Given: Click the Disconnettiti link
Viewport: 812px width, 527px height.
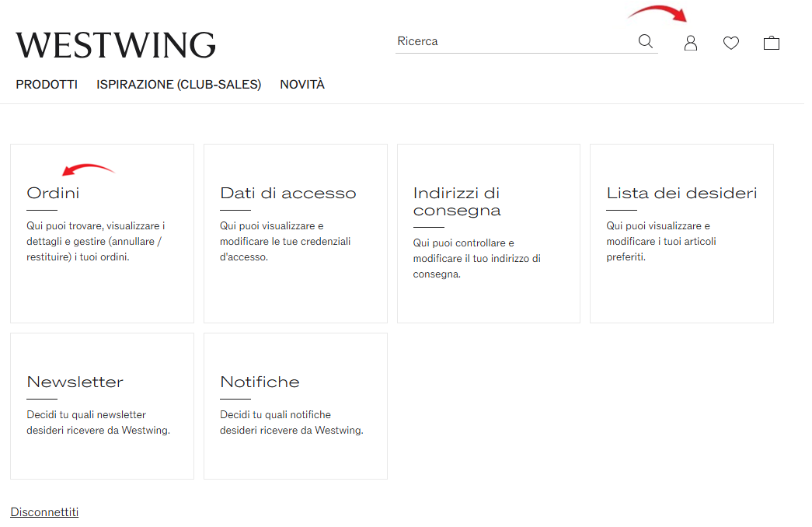Looking at the screenshot, I should 44,512.
